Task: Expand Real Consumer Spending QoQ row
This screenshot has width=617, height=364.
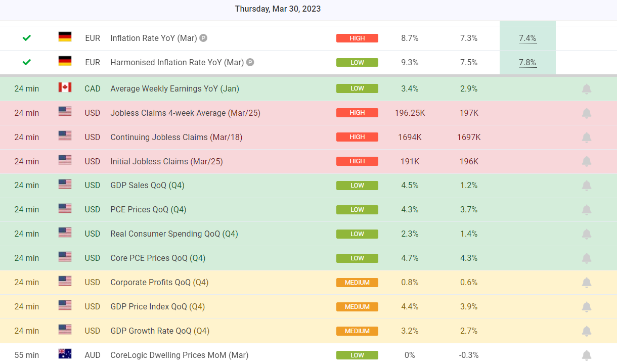Action: coord(174,234)
